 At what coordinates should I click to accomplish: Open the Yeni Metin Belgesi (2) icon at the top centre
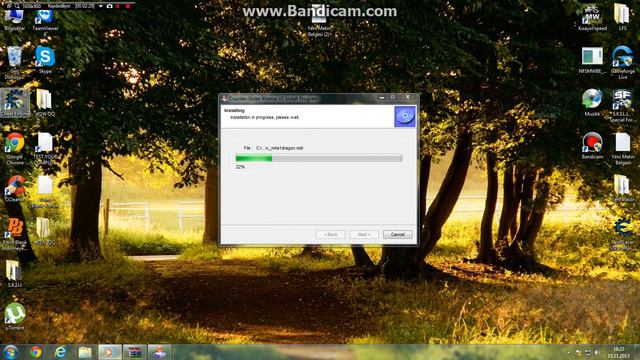point(319,21)
